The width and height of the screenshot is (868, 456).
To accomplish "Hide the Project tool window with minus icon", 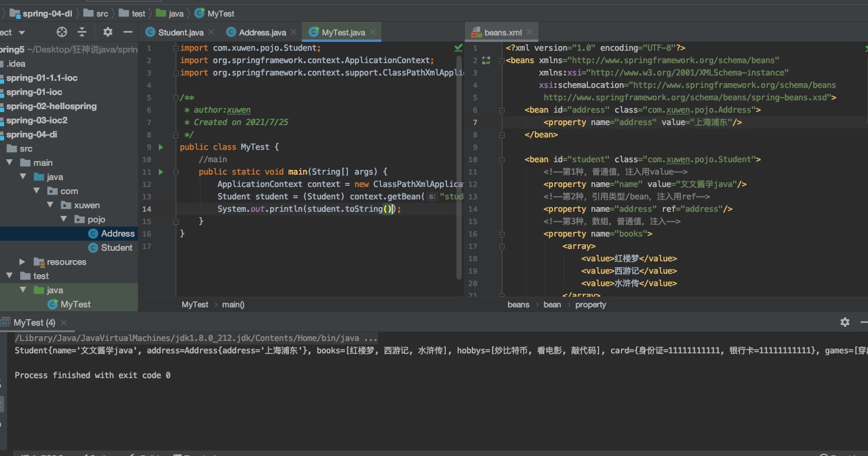I will [127, 32].
